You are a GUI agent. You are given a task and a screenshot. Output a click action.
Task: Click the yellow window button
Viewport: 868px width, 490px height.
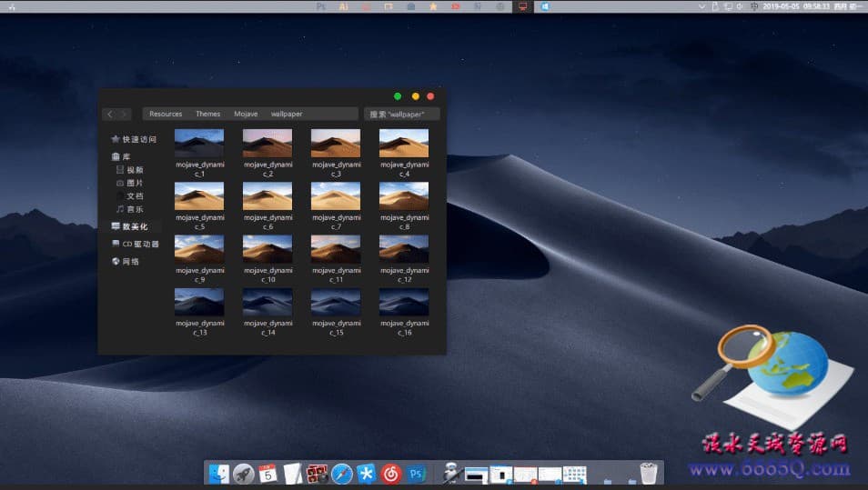[x=415, y=96]
